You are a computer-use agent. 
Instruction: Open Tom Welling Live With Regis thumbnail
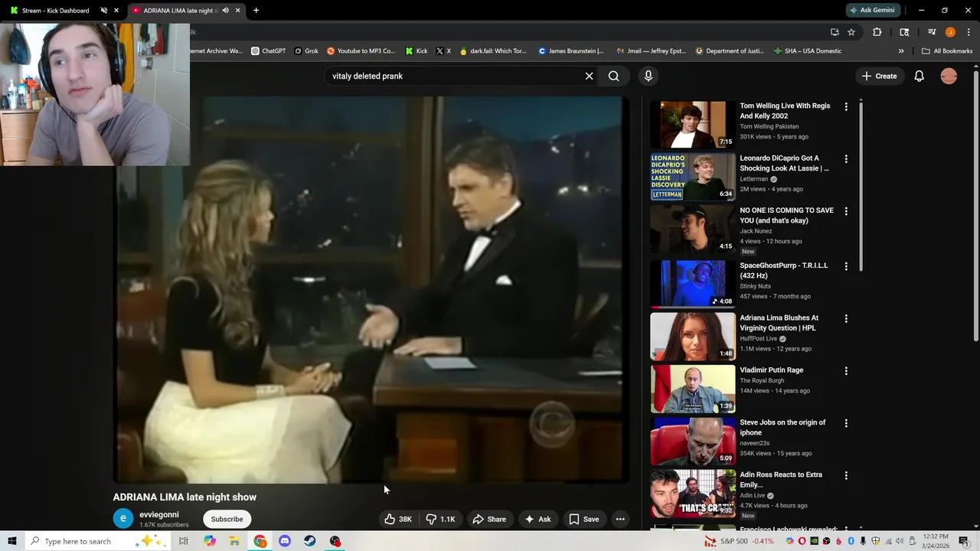693,124
